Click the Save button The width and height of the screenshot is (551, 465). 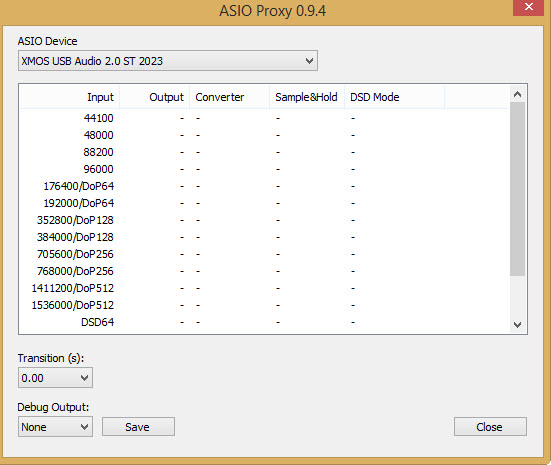coord(138,427)
